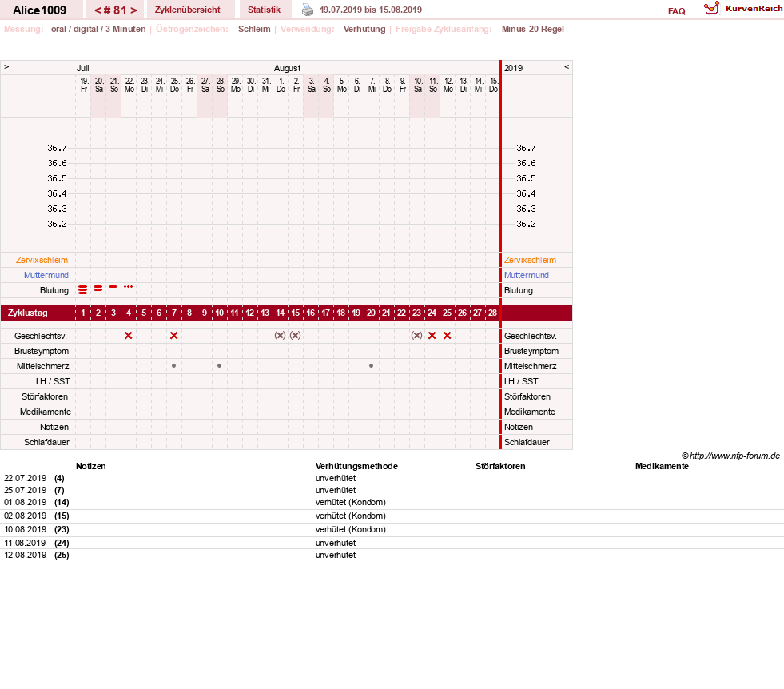Click 'verhütet (Kondom)' for 01.08.2019

click(351, 503)
